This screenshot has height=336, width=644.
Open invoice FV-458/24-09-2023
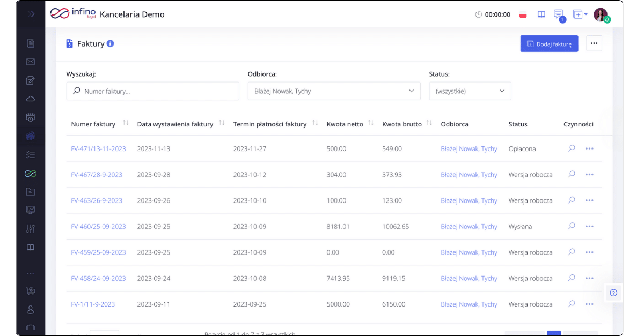pyautogui.click(x=98, y=278)
